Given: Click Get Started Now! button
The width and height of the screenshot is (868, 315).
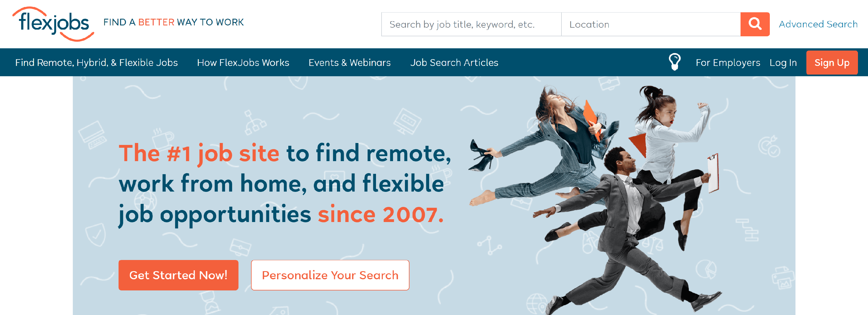Looking at the screenshot, I should pos(178,275).
